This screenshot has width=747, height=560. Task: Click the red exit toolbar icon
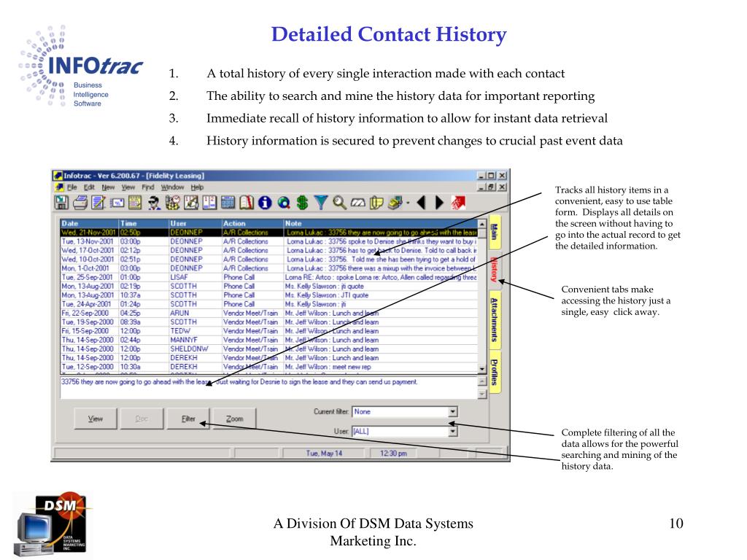pos(458,203)
